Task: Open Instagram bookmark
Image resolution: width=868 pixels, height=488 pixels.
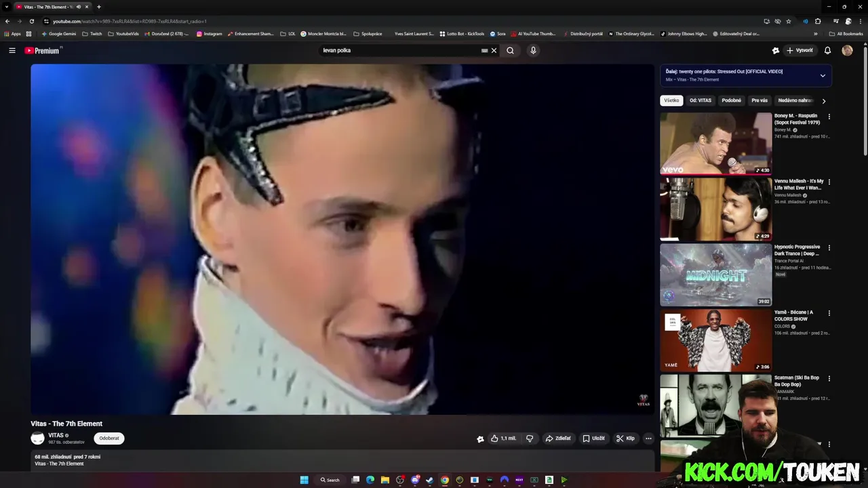Action: [209, 33]
